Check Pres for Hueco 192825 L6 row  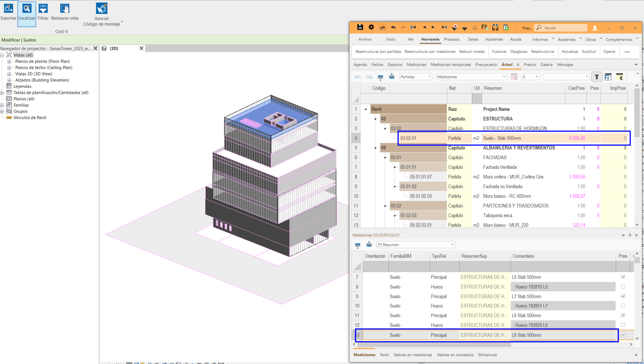(623, 325)
